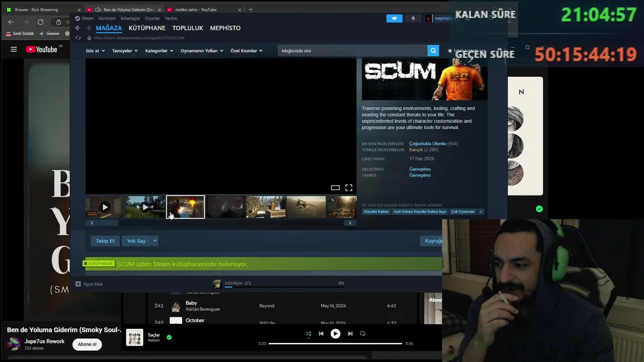
Task: Click Açık Dünya Hayatta Kalma İnşa tag
Action: pyautogui.click(x=420, y=212)
